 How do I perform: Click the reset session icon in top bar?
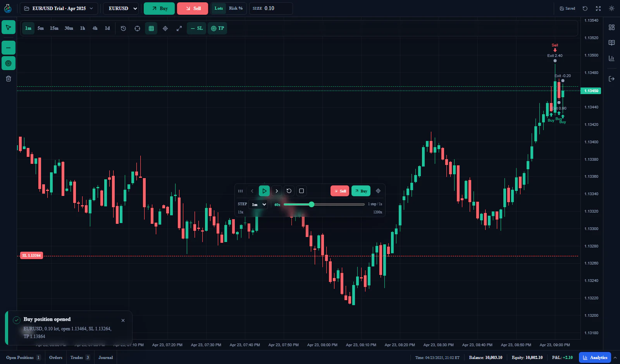point(585,9)
